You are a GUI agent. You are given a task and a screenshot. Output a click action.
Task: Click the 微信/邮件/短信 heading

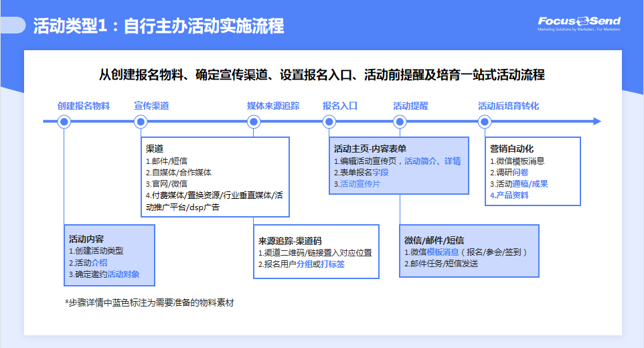(x=434, y=240)
